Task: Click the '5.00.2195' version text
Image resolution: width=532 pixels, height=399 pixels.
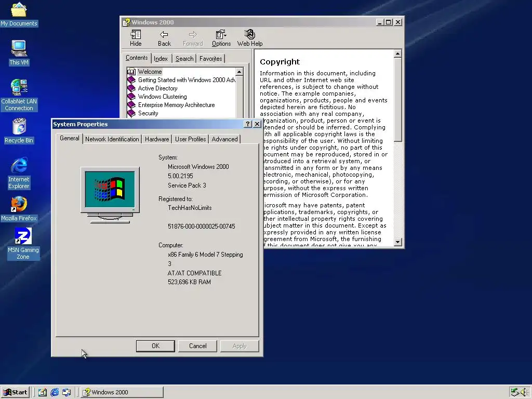Action: [x=180, y=176]
